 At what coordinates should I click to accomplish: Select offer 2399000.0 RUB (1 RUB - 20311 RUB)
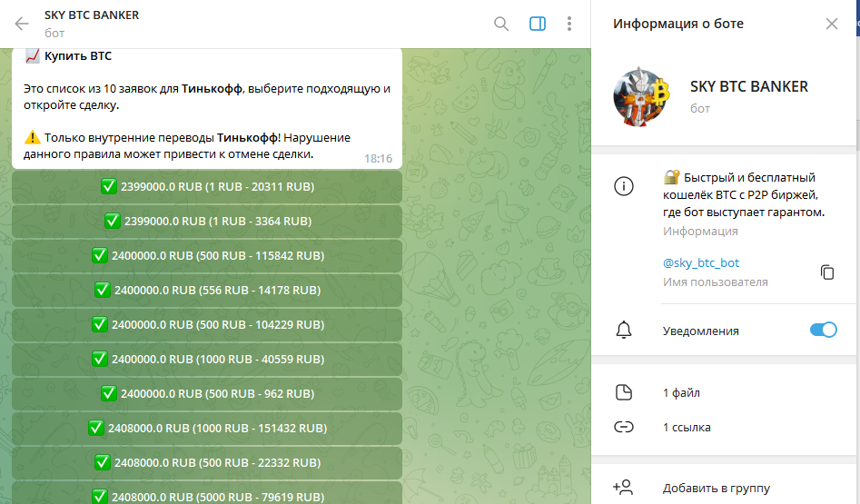(207, 187)
